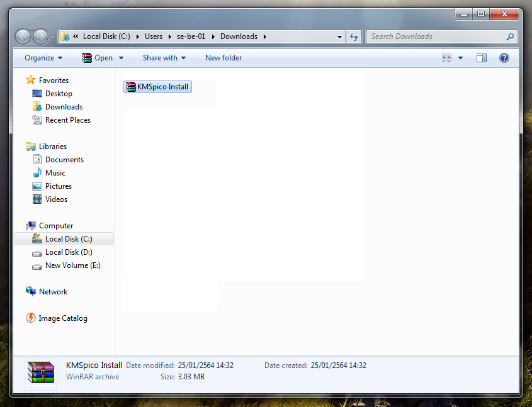
Task: Open the address bar history dropdown
Action: click(339, 36)
